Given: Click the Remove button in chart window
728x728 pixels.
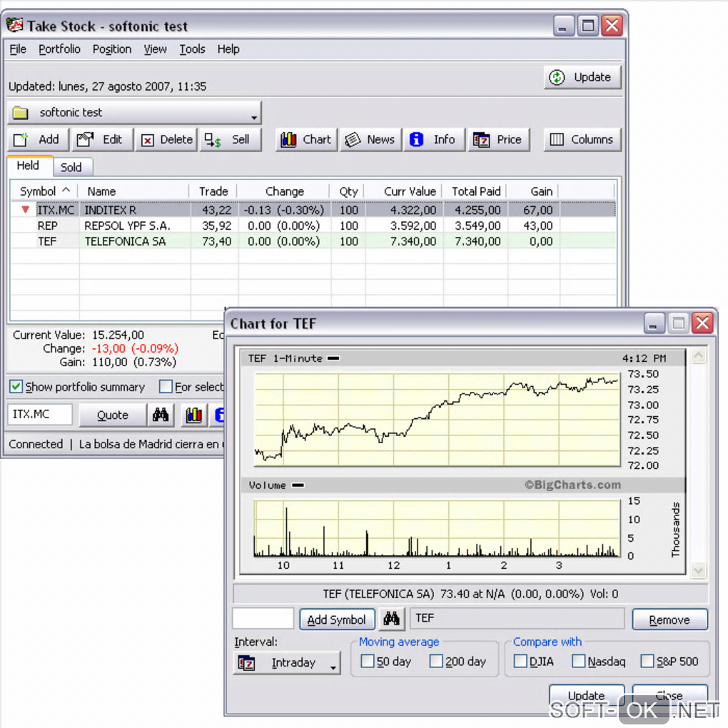Looking at the screenshot, I should coord(669,620).
